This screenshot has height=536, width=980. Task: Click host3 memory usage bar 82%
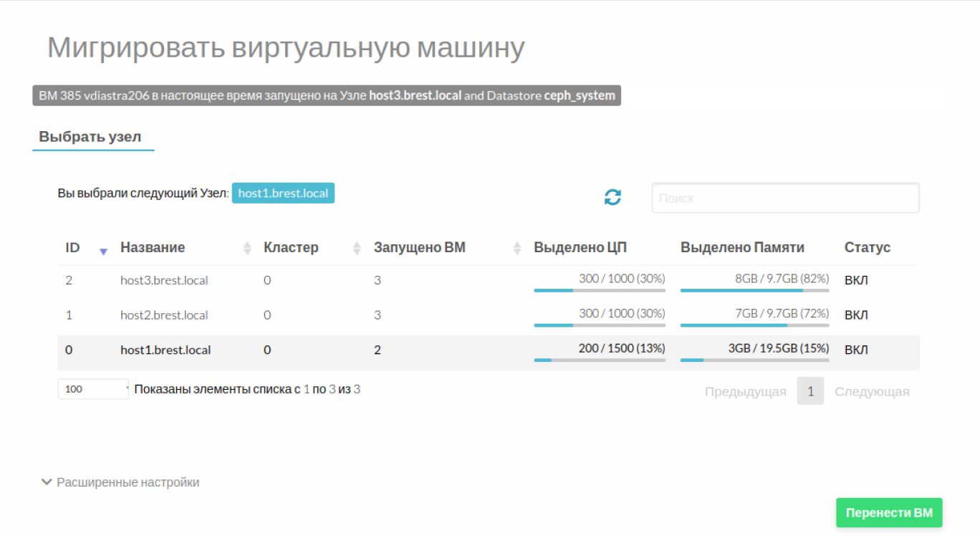tap(754, 290)
